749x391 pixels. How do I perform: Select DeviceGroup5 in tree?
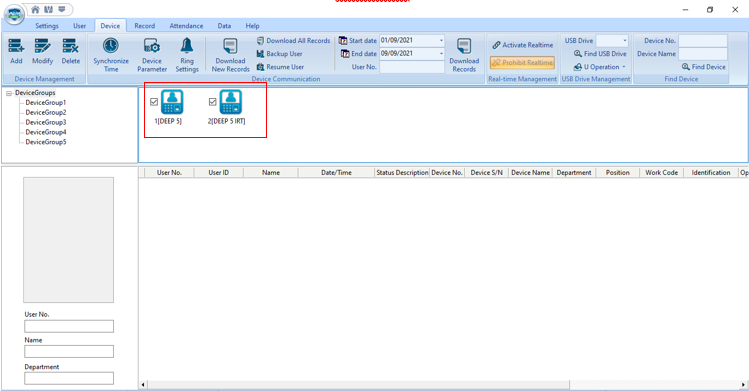[x=46, y=142]
